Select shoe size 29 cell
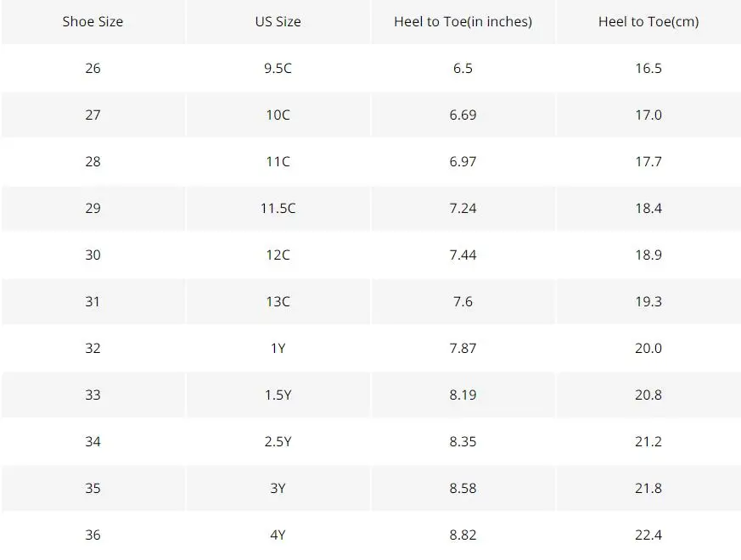The height and width of the screenshot is (560, 741). click(x=93, y=209)
